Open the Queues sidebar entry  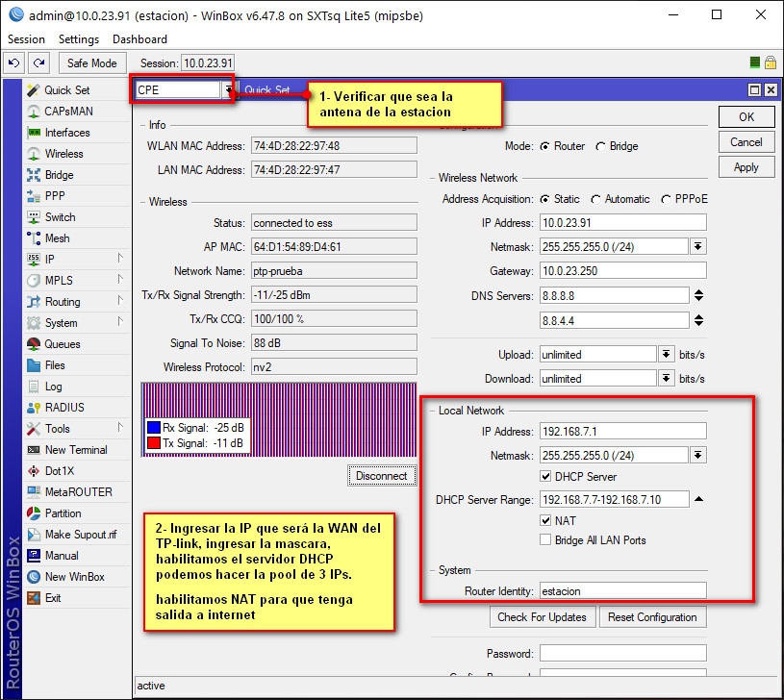coord(62,344)
